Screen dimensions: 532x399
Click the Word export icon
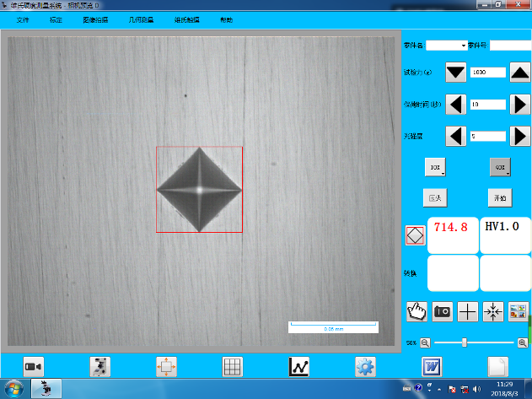pyautogui.click(x=432, y=366)
